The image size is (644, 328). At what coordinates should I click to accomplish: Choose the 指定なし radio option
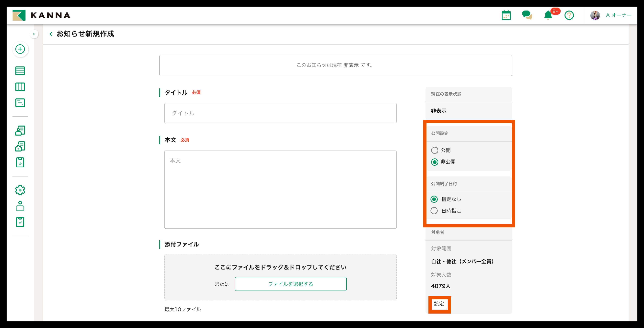[x=434, y=199]
